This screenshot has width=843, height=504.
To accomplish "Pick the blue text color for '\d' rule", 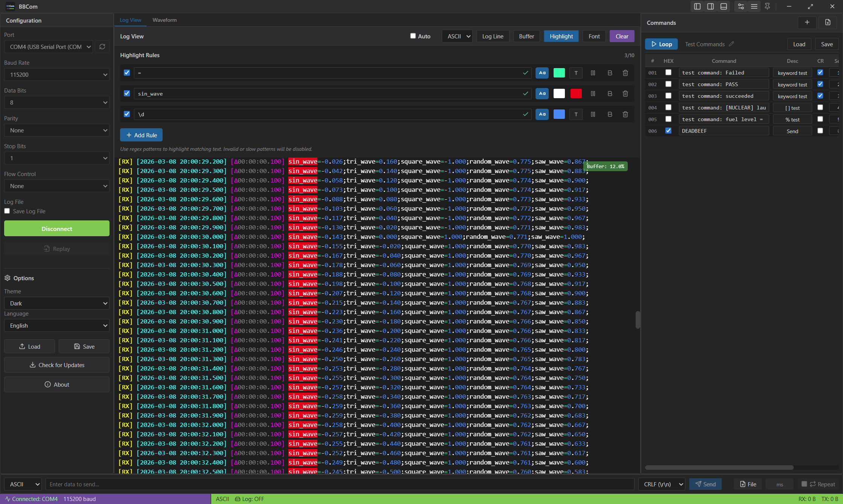I will tap(559, 114).
